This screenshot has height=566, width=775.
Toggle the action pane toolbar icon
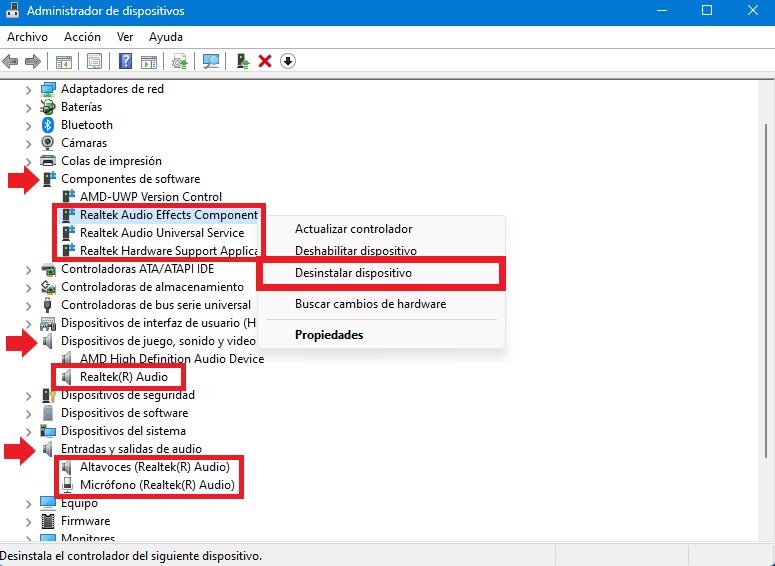149,62
